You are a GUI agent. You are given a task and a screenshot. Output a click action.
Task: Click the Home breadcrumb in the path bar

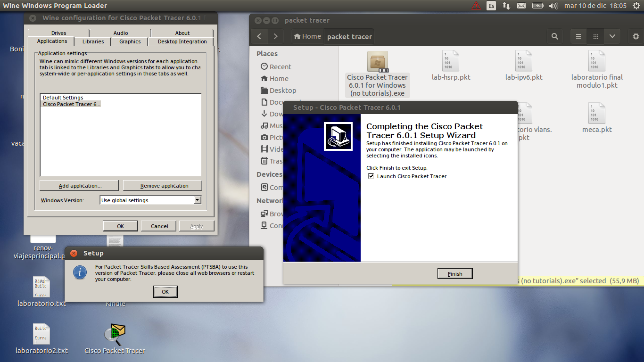click(307, 36)
